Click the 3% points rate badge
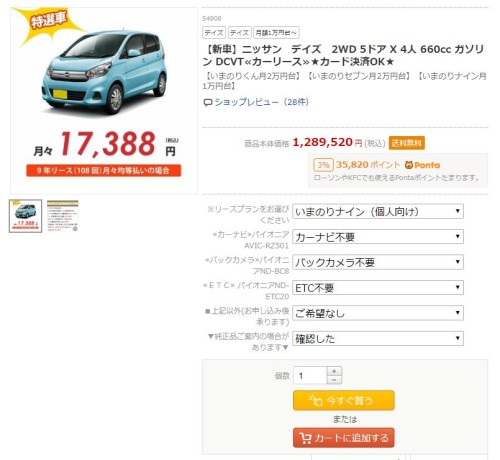The image size is (500, 460). pos(323,165)
